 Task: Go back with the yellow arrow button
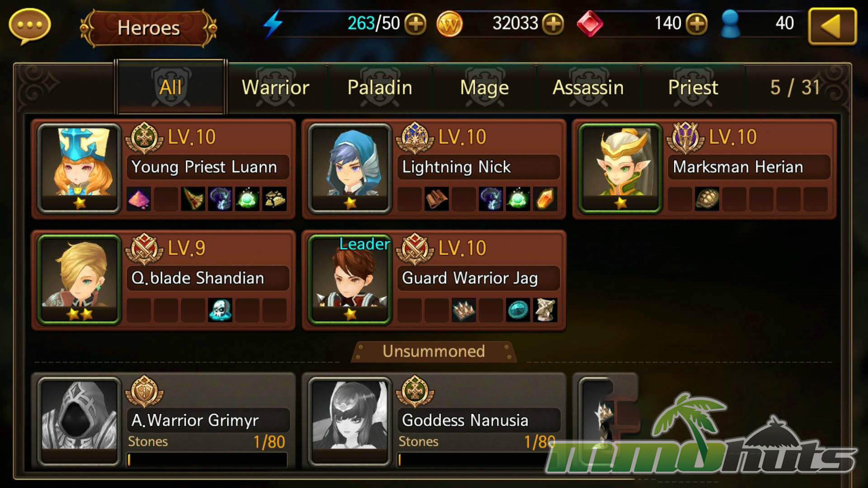click(x=832, y=26)
